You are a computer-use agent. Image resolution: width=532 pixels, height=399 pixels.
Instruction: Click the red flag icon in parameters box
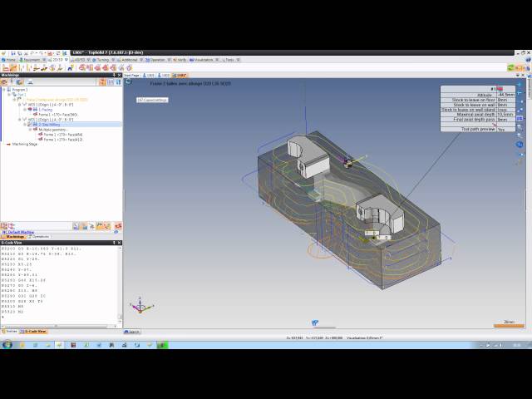(x=500, y=89)
